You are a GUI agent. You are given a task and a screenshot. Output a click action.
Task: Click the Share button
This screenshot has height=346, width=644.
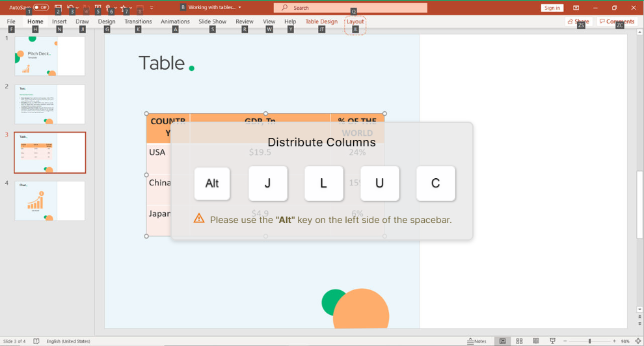pos(578,21)
